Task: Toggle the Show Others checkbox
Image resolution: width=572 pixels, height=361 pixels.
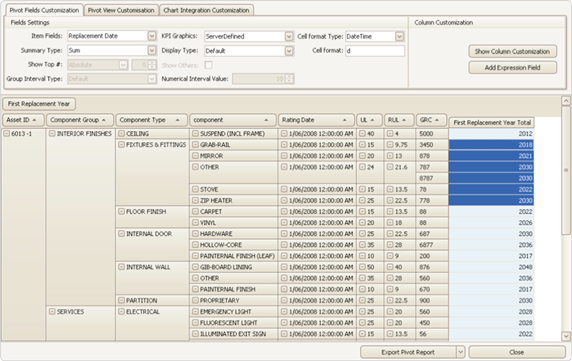Action: point(209,65)
